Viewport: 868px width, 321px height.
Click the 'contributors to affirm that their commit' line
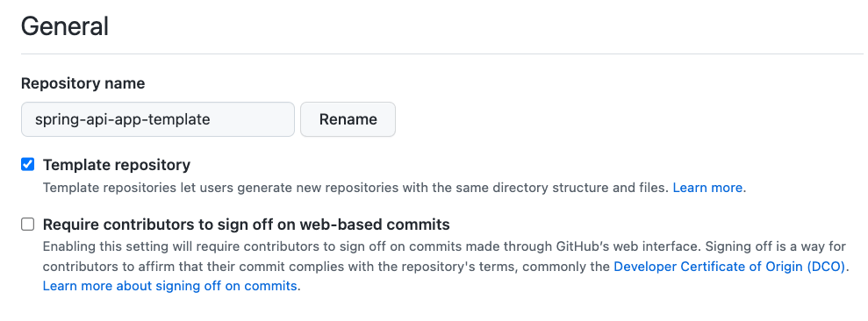pos(446,267)
